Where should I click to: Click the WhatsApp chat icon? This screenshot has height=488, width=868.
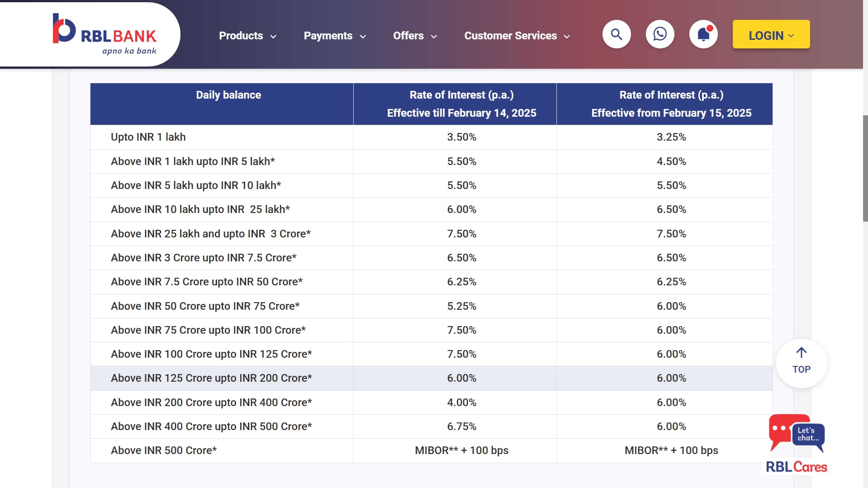point(659,34)
